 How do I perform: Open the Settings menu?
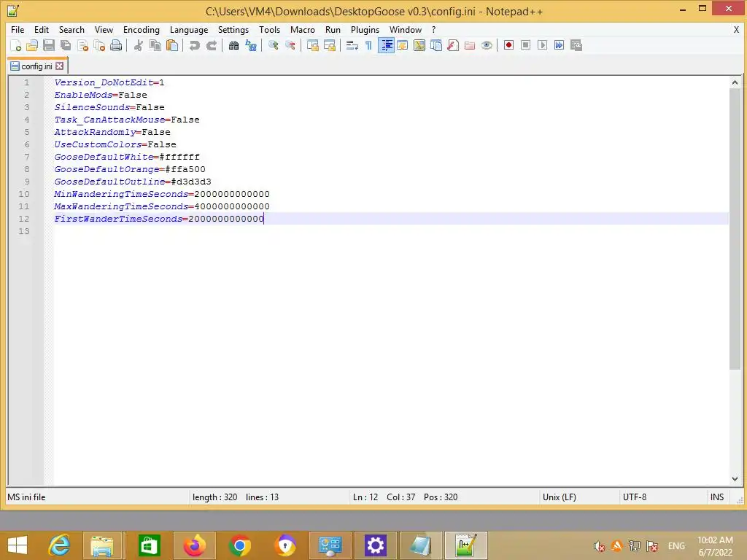click(233, 29)
